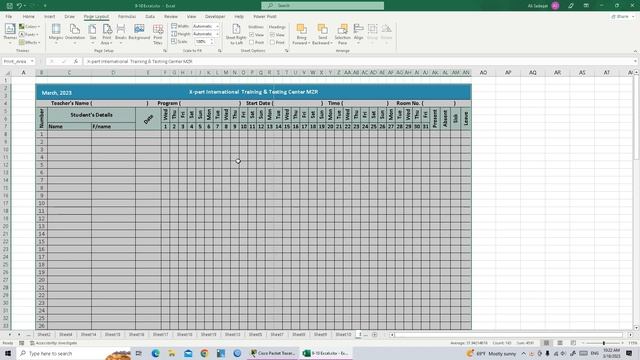Toggle Sheet Right-to-Left
Viewport: 640px width, 360px height.
click(x=236, y=34)
